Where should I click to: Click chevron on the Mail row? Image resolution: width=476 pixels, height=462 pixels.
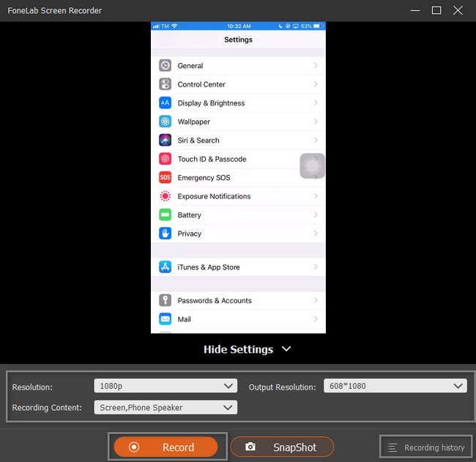click(x=316, y=319)
